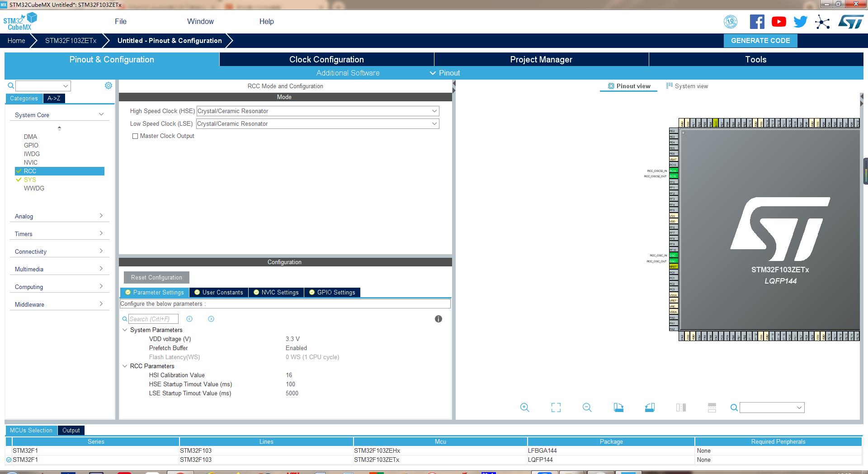Select the DMA peripheral
868x474 pixels.
pos(30,137)
